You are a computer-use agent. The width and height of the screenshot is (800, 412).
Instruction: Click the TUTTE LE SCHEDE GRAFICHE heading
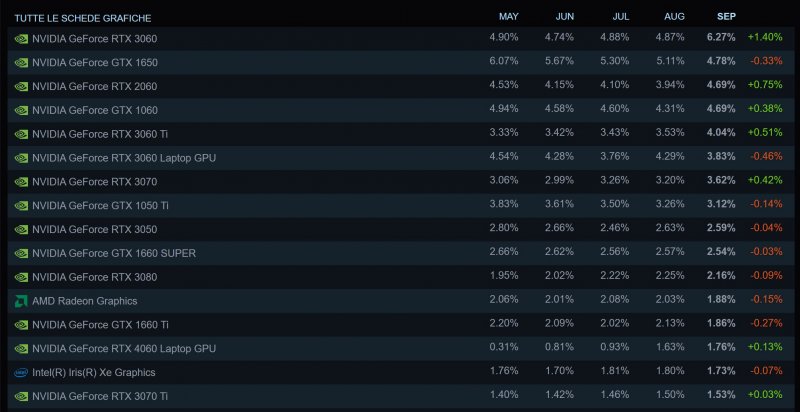82,18
